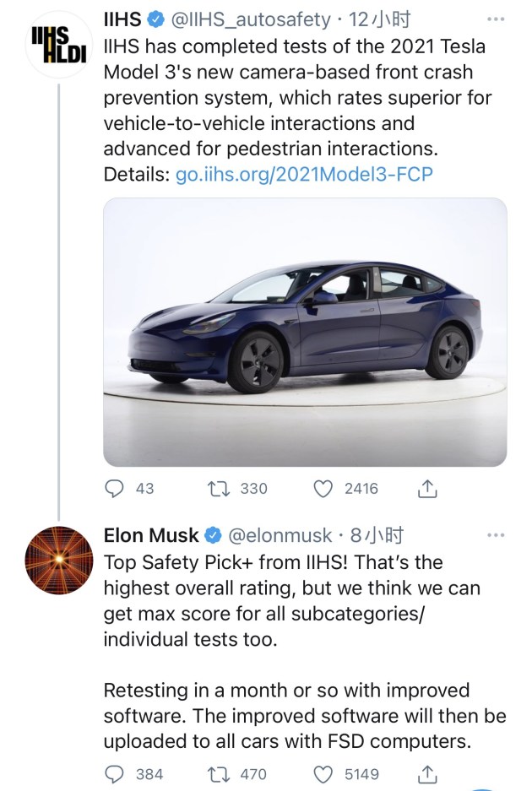The width and height of the screenshot is (532, 791).
Task: View the blue Tesla Model 3 photo
Action: pyautogui.click(x=305, y=332)
